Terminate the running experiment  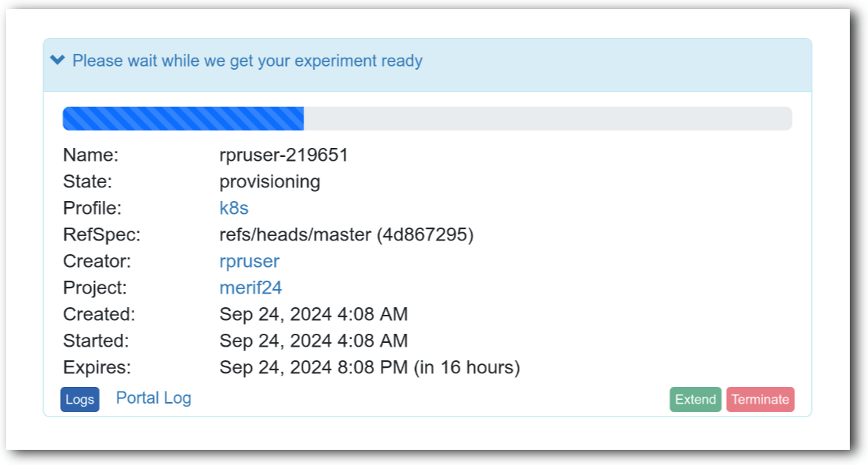759,398
